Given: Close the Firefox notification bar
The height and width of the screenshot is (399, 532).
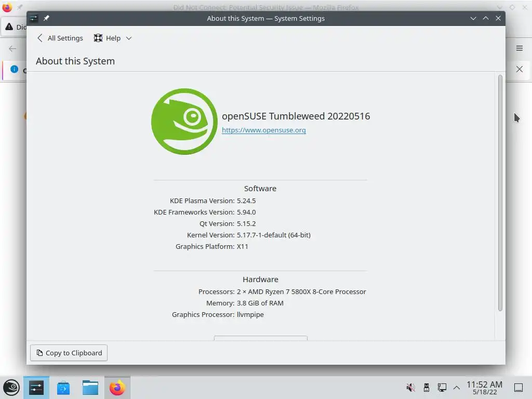Looking at the screenshot, I should click(x=520, y=69).
